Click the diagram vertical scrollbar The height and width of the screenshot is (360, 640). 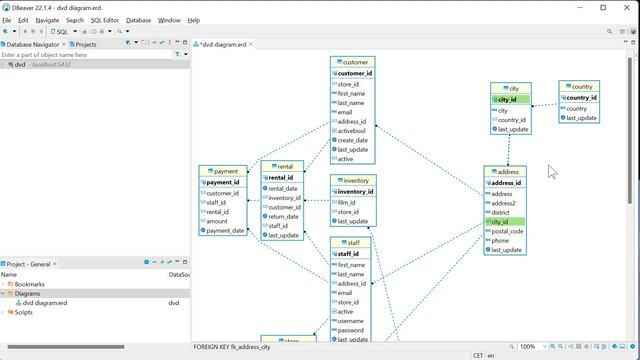click(630, 131)
